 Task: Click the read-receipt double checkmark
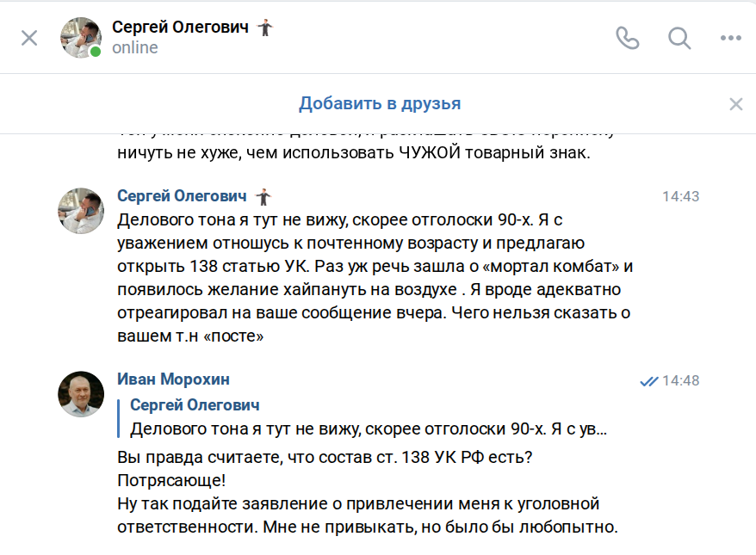pyautogui.click(x=648, y=380)
